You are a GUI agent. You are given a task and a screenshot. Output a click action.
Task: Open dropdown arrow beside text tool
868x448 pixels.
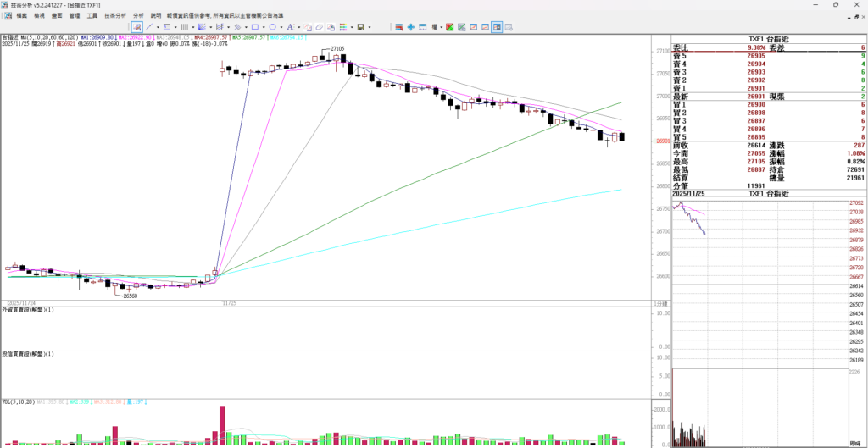click(x=298, y=27)
